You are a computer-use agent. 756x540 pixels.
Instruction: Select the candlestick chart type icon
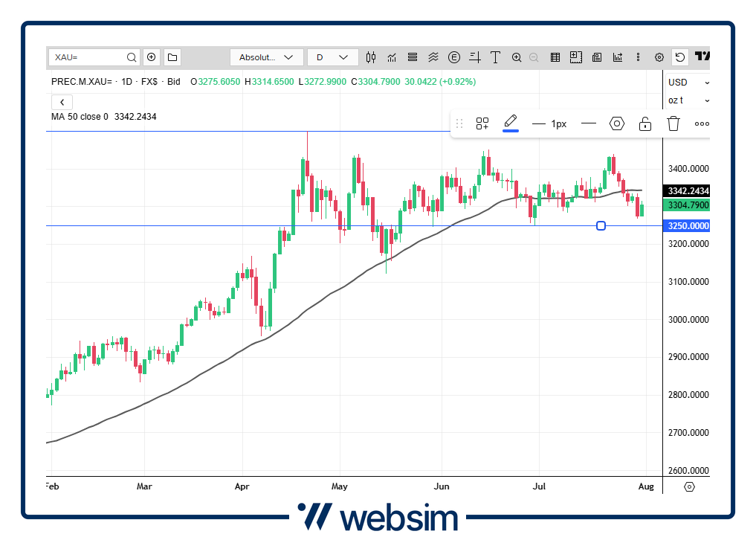(x=372, y=57)
